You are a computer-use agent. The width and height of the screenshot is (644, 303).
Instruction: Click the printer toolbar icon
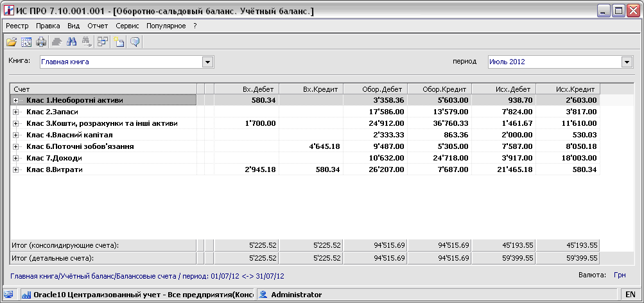41,42
